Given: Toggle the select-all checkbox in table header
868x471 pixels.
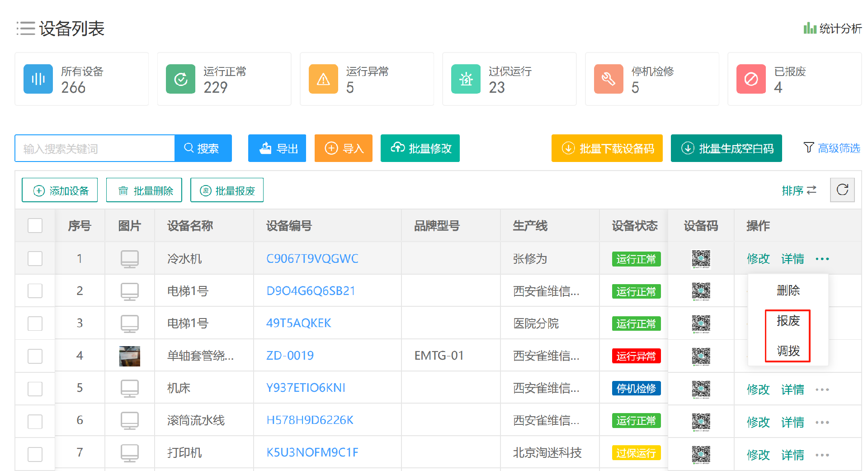Looking at the screenshot, I should 35,225.
